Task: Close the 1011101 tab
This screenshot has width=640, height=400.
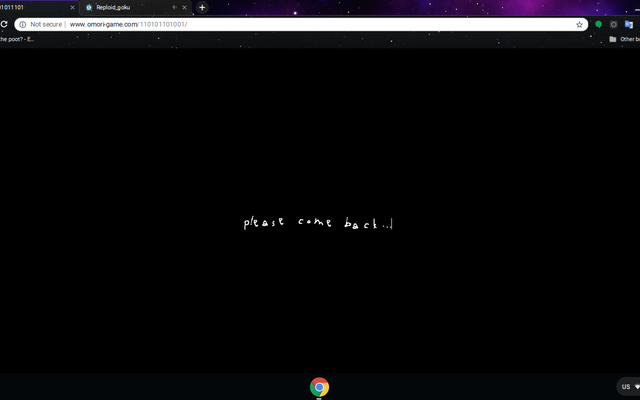Action: pyautogui.click(x=72, y=7)
